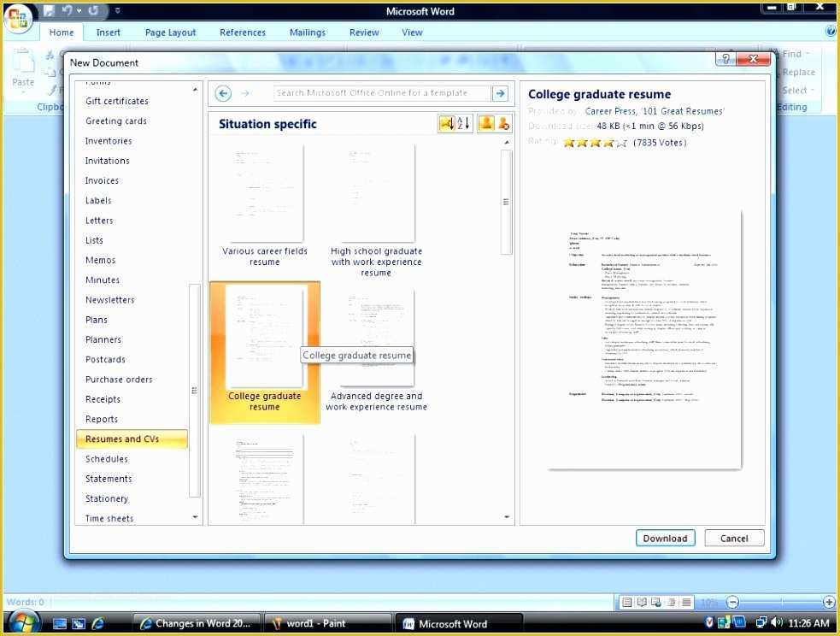The height and width of the screenshot is (636, 840).
Task: Select the Stationery category
Action: click(107, 498)
